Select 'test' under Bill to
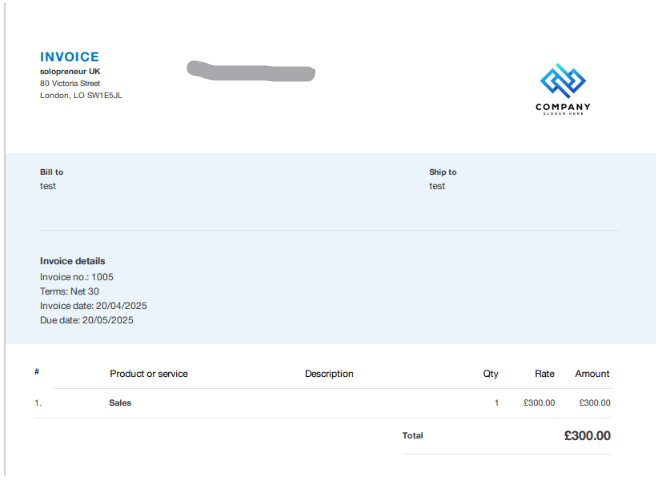656x486 pixels. 48,186
